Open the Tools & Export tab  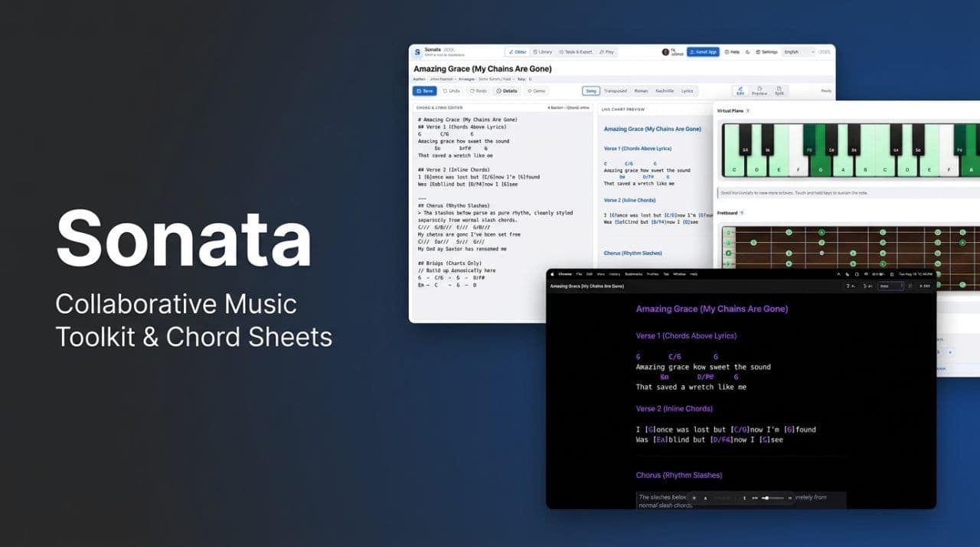click(x=574, y=52)
